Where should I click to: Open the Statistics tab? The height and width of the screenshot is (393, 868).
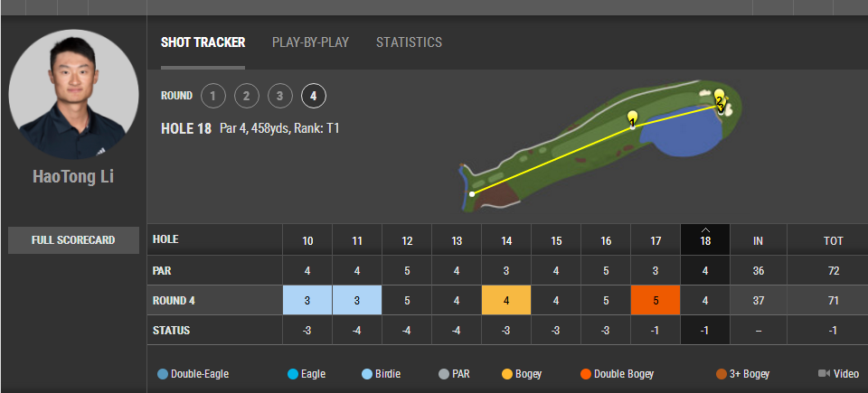(409, 42)
